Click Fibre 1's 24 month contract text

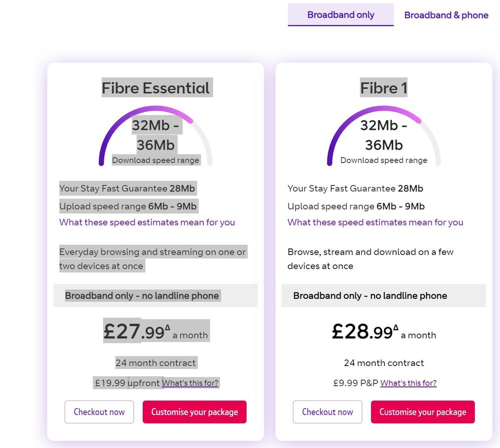click(384, 363)
